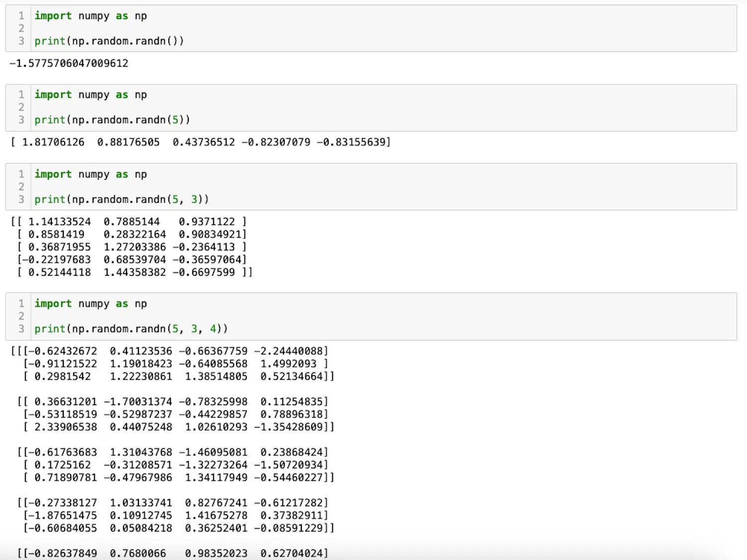Click the 'as' keyword in third cell
Image resolution: width=747 pixels, height=560 pixels.
122,174
